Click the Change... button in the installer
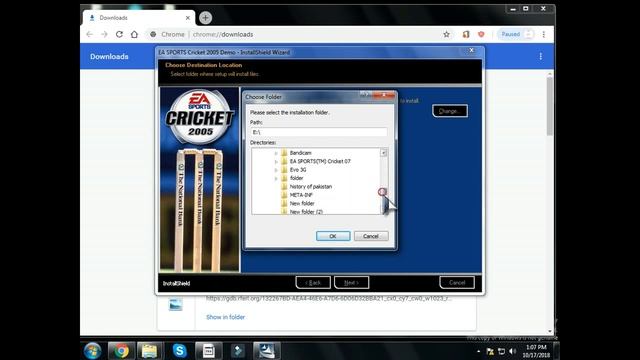The image size is (640, 360). point(450,111)
